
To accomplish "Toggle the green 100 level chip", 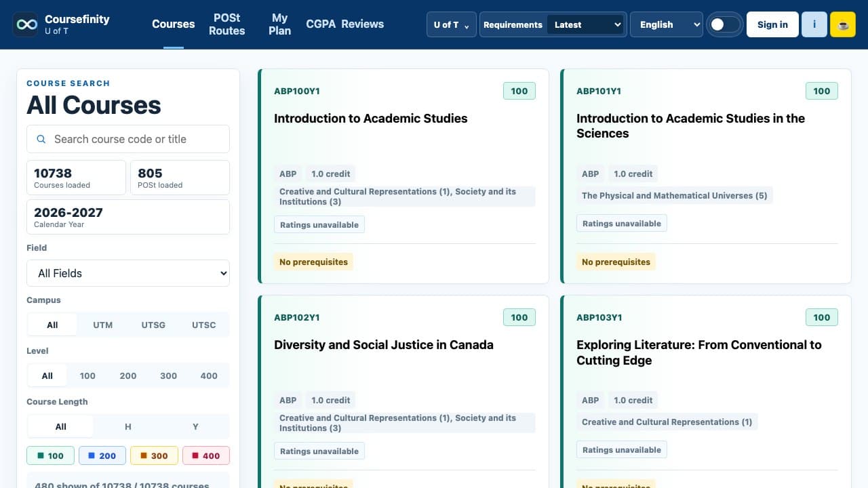I will pos(50,455).
